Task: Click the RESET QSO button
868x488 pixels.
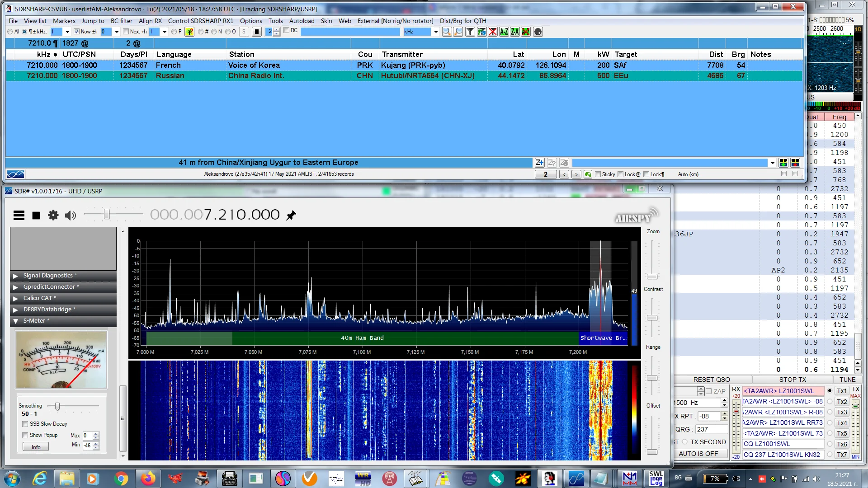Action: tap(711, 380)
